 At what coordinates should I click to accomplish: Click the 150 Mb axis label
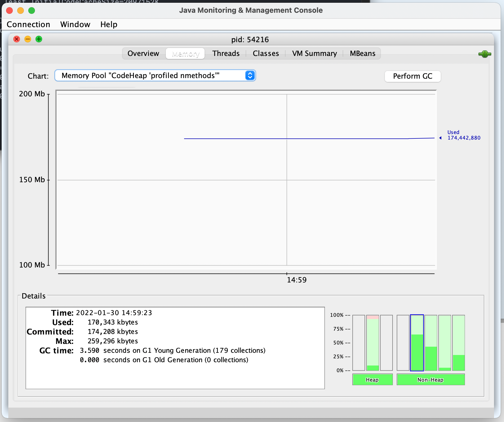pyautogui.click(x=32, y=180)
